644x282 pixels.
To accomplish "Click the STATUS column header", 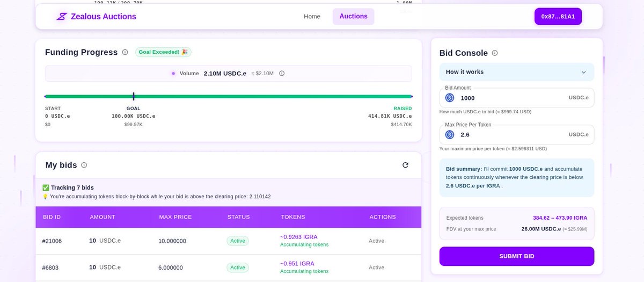I will pos(239,217).
